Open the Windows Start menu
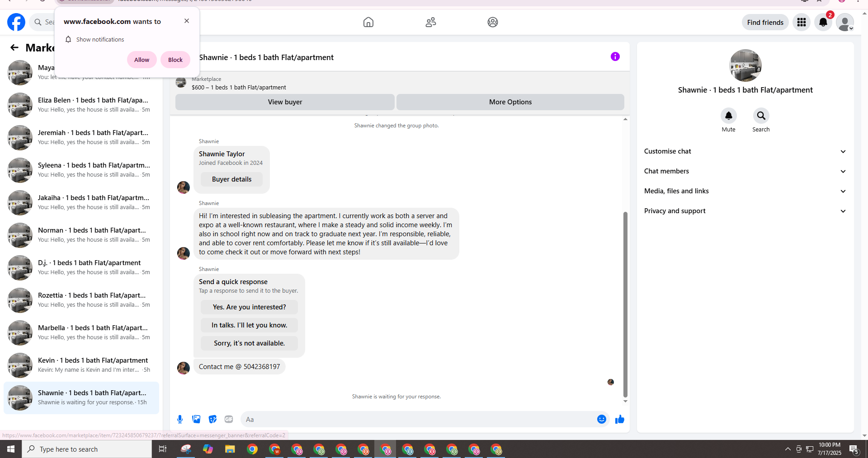The height and width of the screenshot is (458, 868). coord(11,449)
